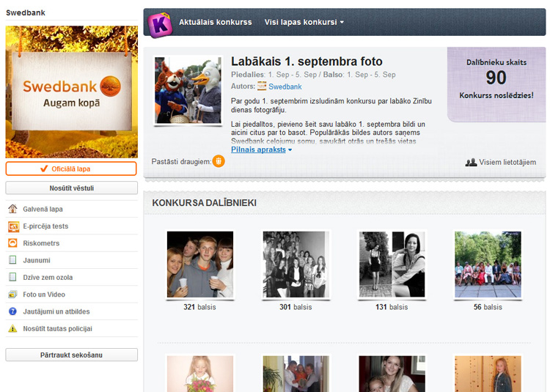Click the Dzīve zem ozola page icon
Image resolution: width=550 pixels, height=392 pixels.
tap(12, 277)
